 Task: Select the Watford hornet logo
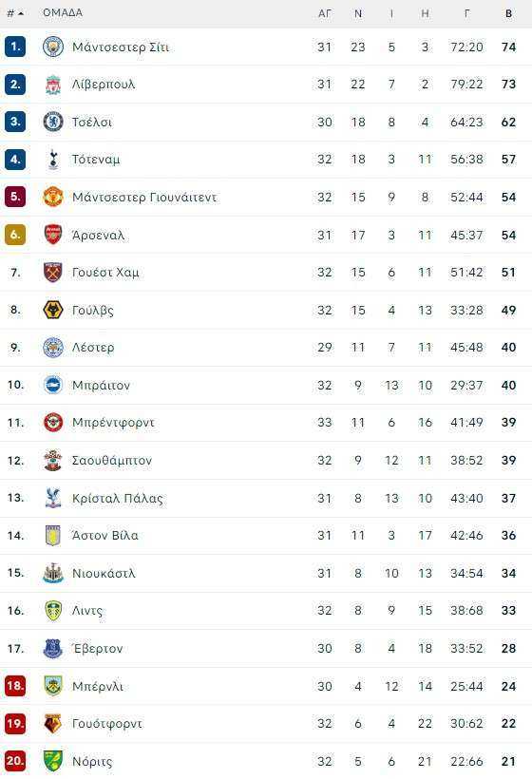52,723
